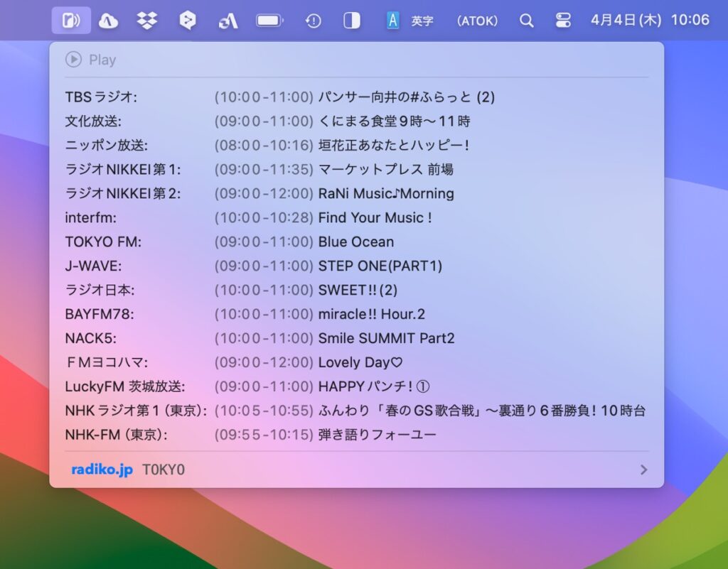This screenshot has height=569, width=728.
Task: Open the battery status menu bar icon
Action: click(268, 19)
